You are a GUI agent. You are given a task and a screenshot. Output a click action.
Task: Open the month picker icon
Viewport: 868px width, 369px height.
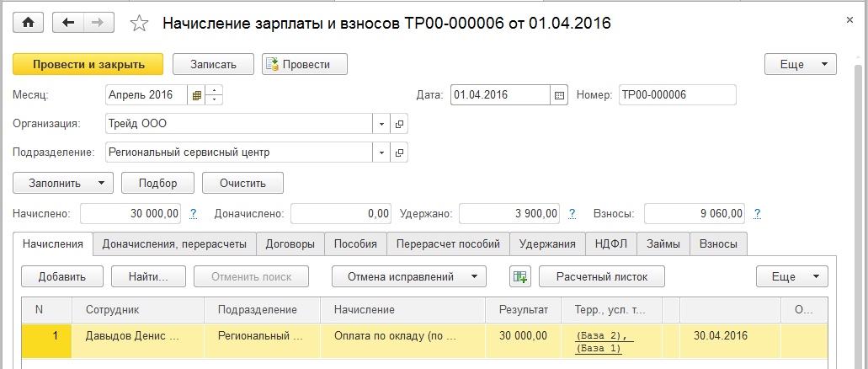pyautogui.click(x=197, y=95)
